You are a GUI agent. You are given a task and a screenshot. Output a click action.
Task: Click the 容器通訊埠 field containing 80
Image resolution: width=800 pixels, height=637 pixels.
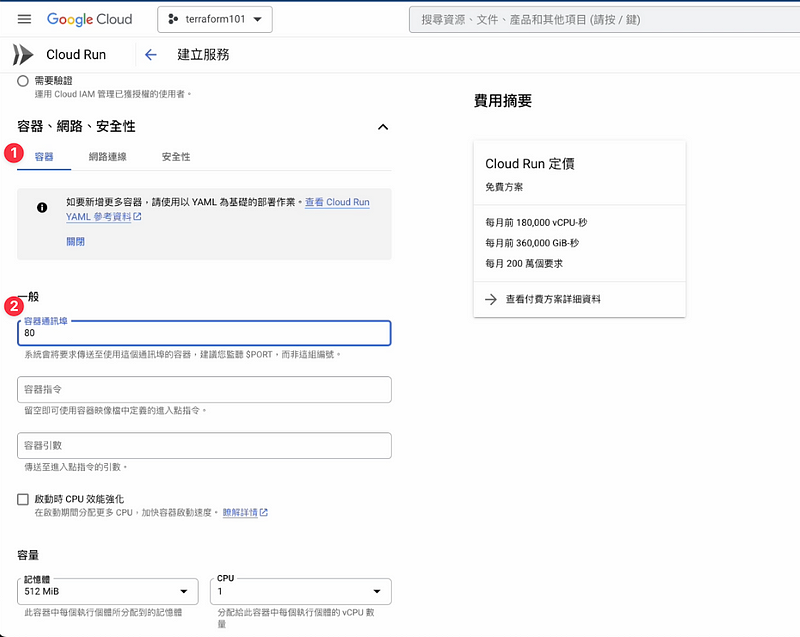pos(204,333)
